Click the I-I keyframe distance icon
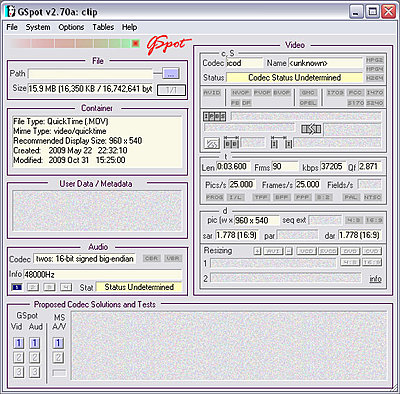This screenshot has height=394, width=400. (x=281, y=143)
